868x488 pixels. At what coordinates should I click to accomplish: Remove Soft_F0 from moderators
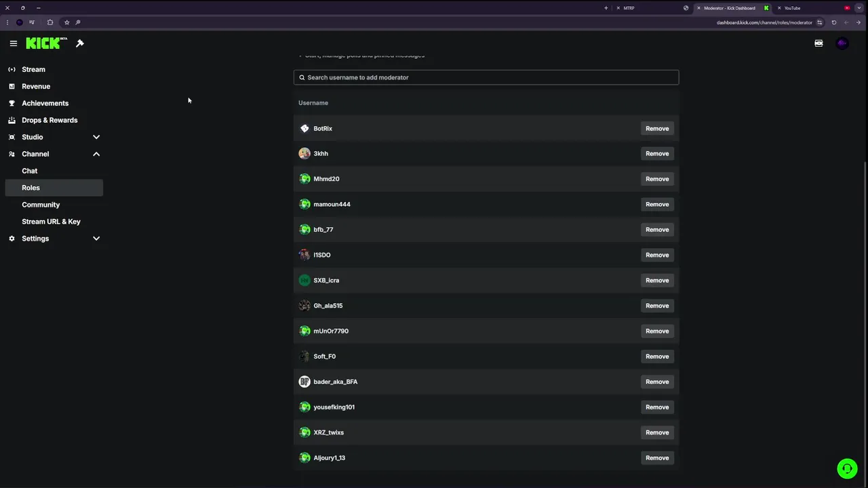click(656, 357)
